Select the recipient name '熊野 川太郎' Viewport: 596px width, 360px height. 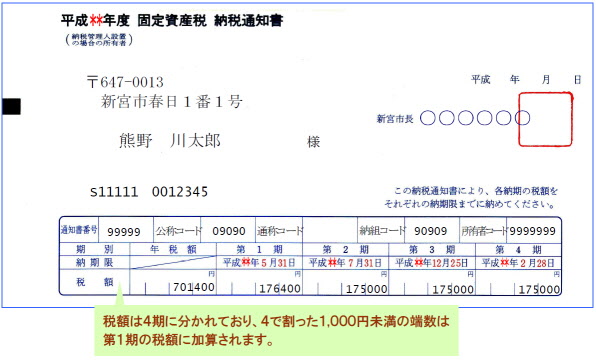click(x=170, y=141)
